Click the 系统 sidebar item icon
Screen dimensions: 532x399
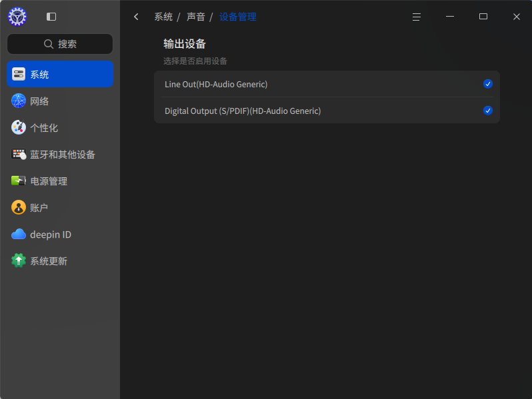pyautogui.click(x=19, y=74)
